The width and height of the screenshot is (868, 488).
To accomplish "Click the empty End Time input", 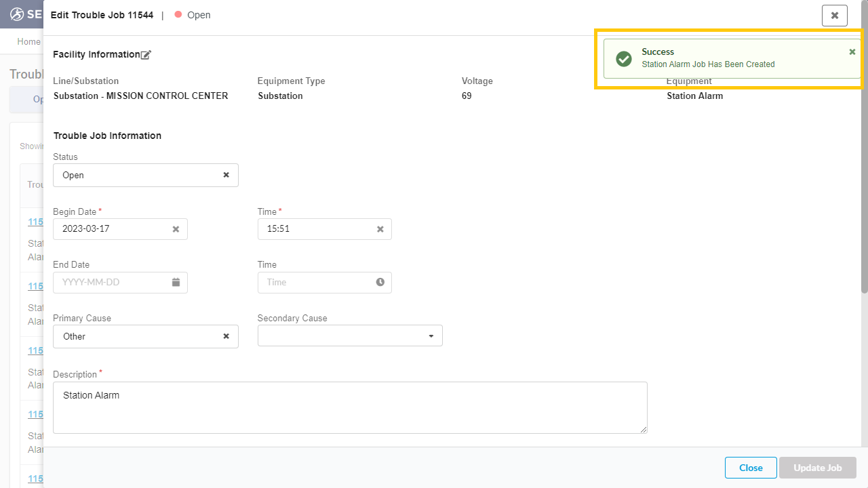I will point(315,282).
